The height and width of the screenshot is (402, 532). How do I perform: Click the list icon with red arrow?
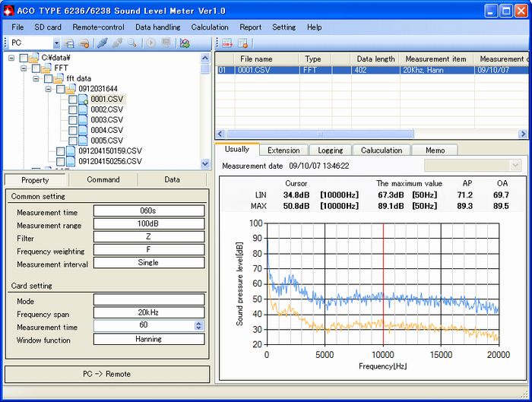[226, 43]
